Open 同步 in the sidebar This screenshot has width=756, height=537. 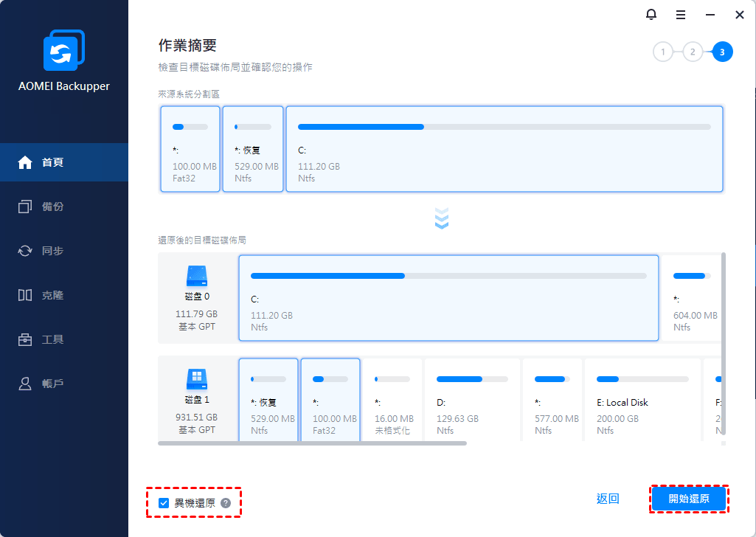[63, 251]
